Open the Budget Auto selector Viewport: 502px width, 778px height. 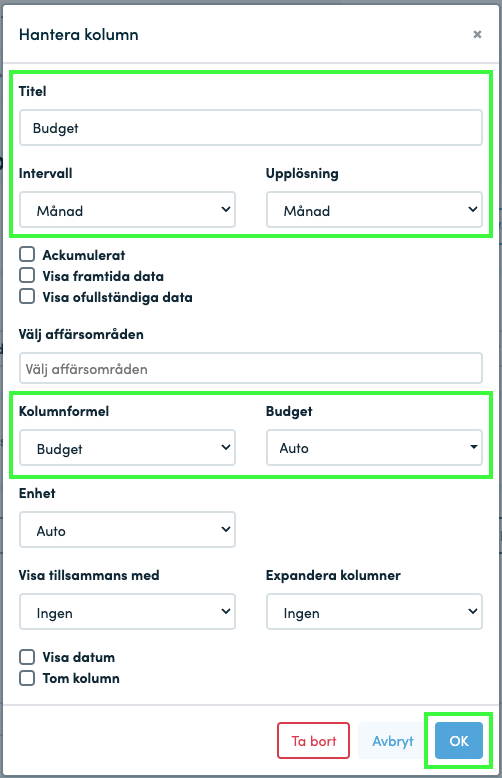click(x=374, y=448)
